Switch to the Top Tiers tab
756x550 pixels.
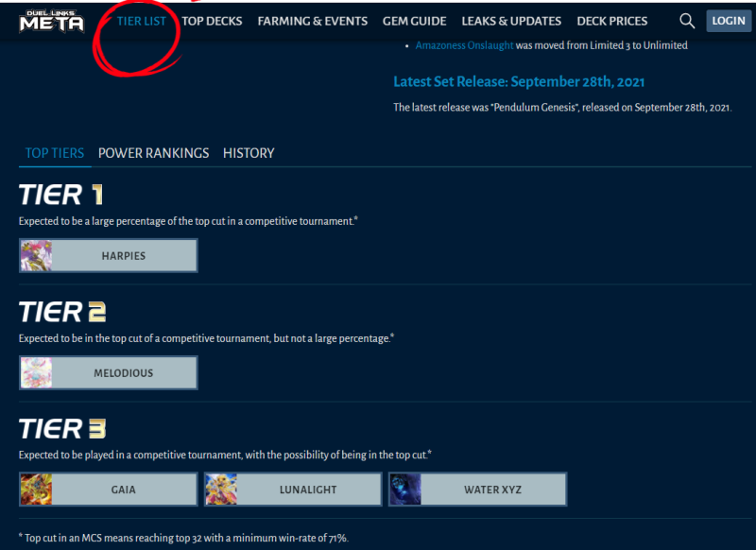pos(55,153)
